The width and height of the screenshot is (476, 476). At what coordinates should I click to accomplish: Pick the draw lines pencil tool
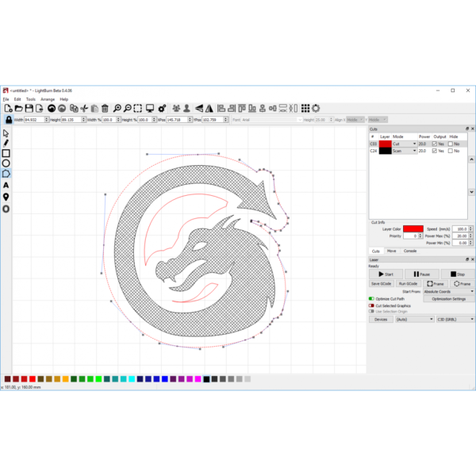pyautogui.click(x=6, y=143)
